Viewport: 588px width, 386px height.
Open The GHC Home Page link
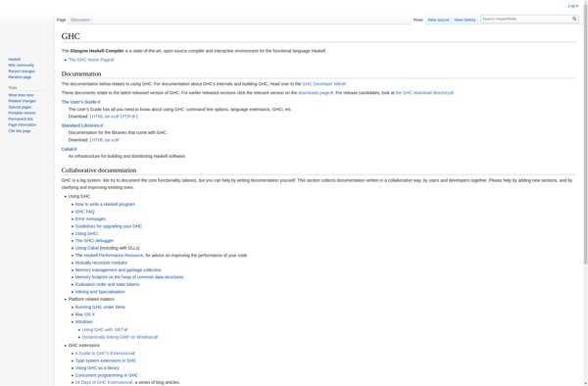click(91, 60)
